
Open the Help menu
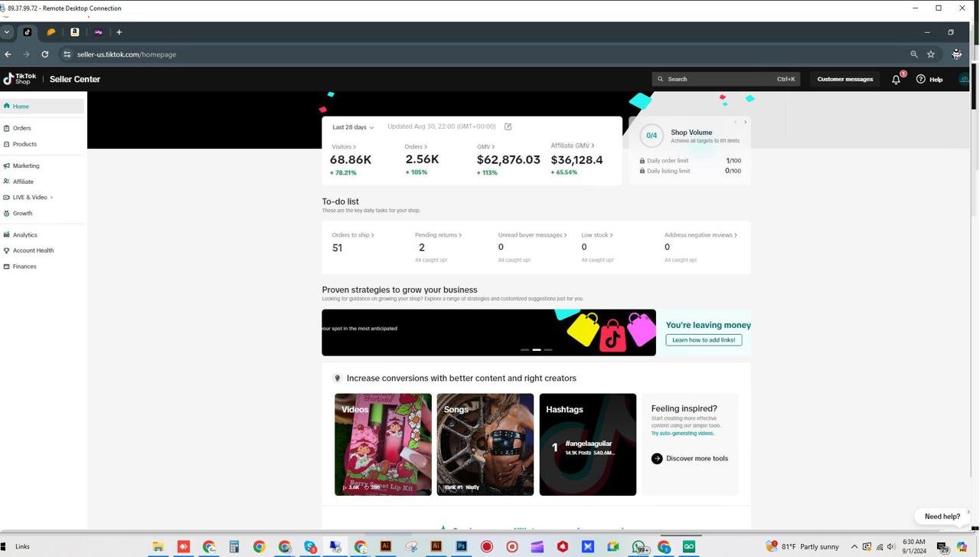click(x=929, y=79)
